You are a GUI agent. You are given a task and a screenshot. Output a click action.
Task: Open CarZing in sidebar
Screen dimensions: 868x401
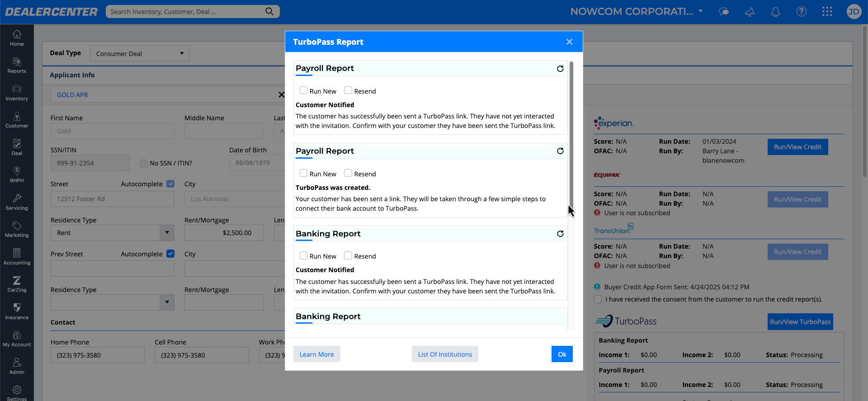[17, 284]
